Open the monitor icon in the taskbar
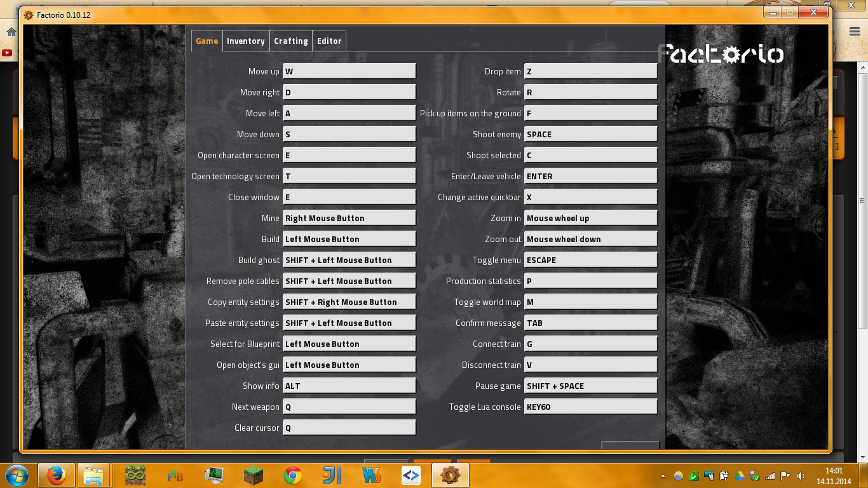 (214, 475)
